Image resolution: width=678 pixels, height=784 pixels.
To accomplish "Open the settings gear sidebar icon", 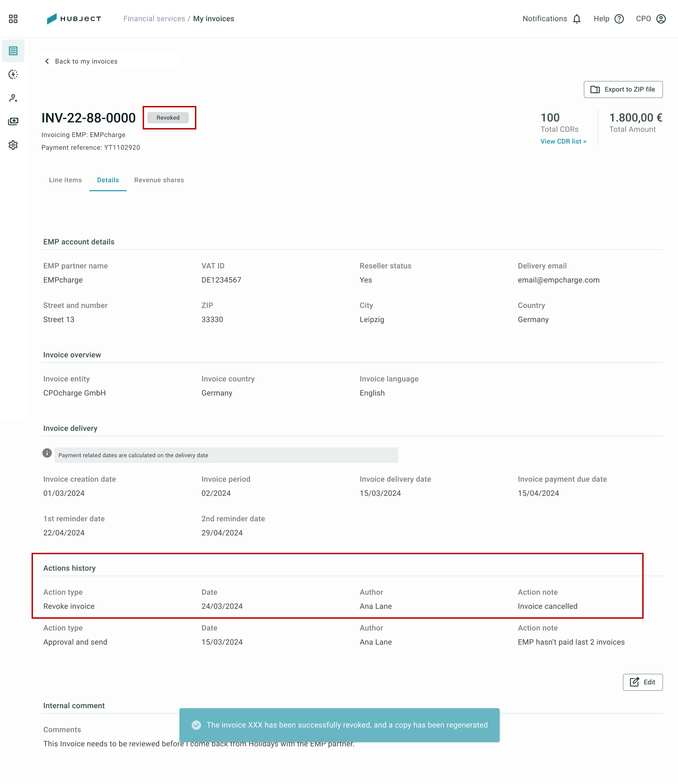I will click(13, 145).
